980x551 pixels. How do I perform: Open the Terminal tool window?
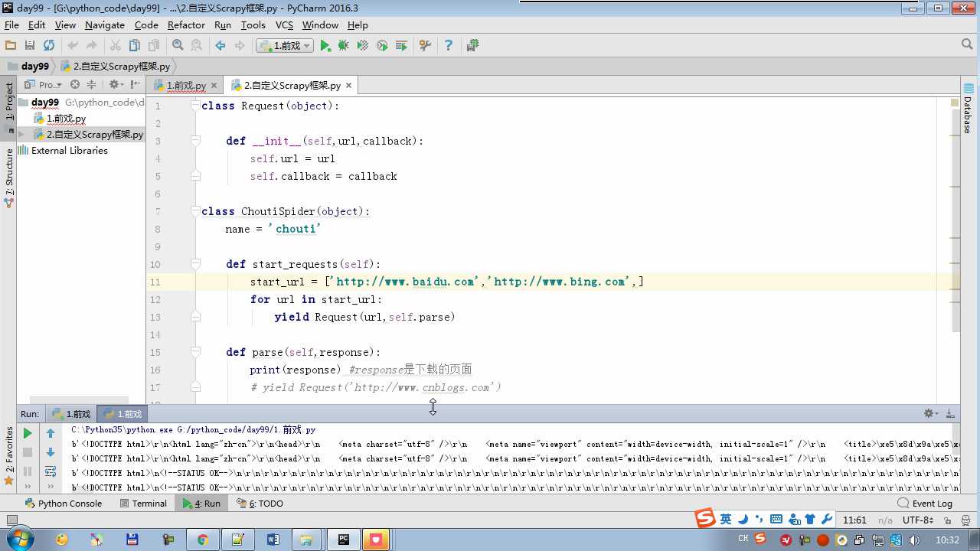click(143, 504)
